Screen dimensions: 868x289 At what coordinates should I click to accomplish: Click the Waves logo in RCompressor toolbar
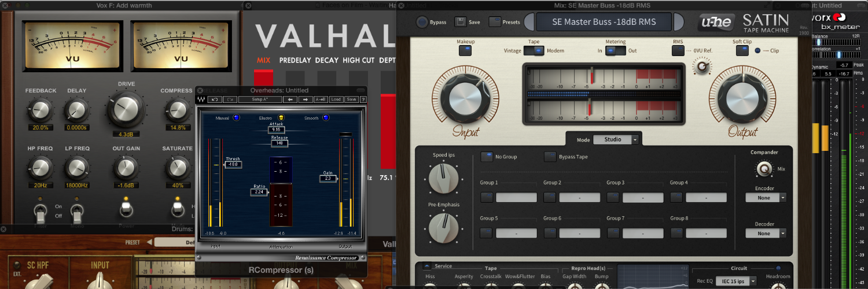(201, 99)
